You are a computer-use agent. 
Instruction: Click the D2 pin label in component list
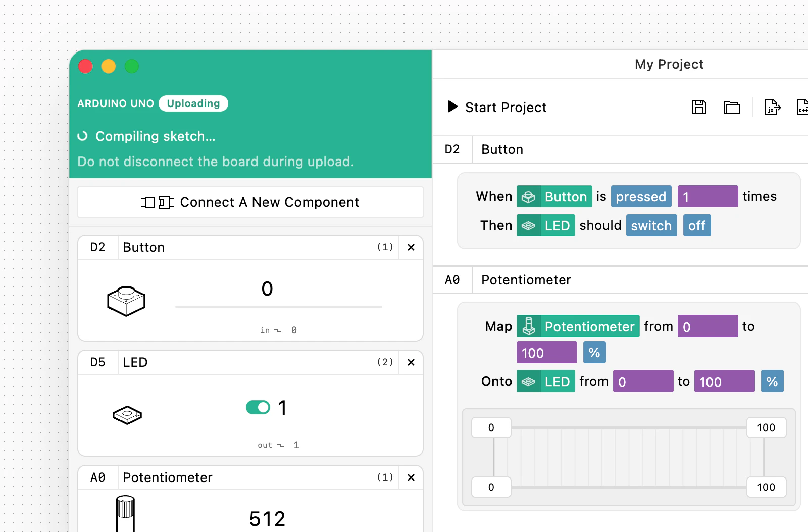pyautogui.click(x=98, y=247)
